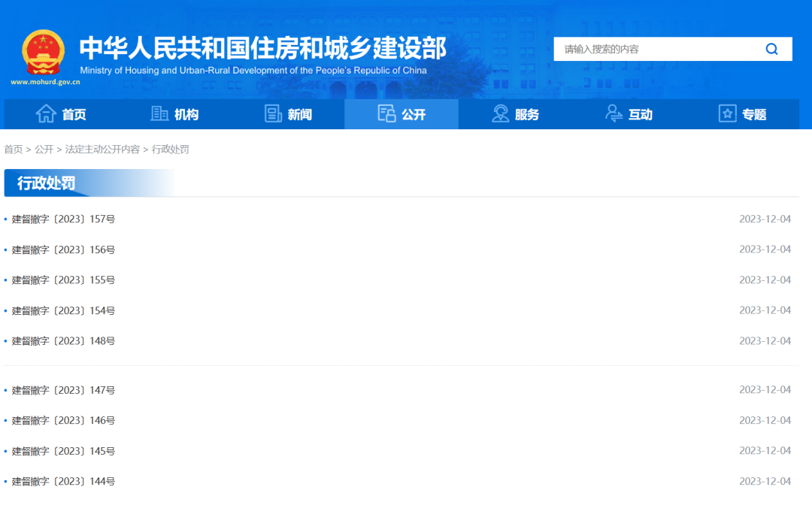Select the building icon next to 机构

coord(159,113)
